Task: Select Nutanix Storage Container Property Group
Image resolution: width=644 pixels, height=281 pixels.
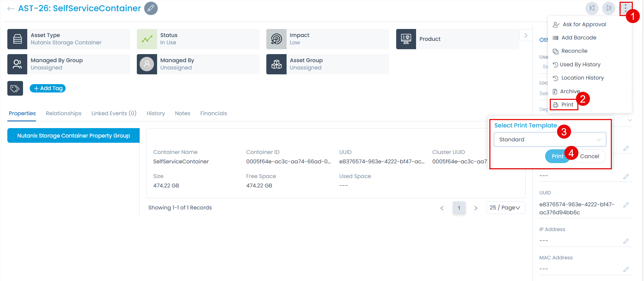Action: click(x=73, y=136)
